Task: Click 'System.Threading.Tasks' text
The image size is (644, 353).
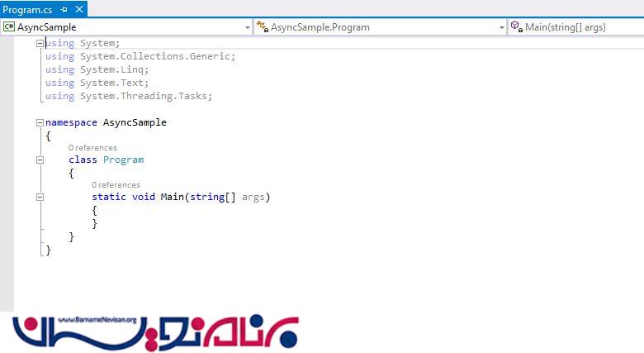Action: click(x=144, y=96)
